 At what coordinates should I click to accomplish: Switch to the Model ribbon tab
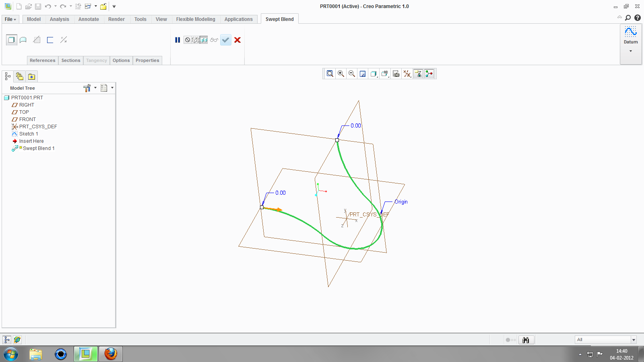(34, 19)
